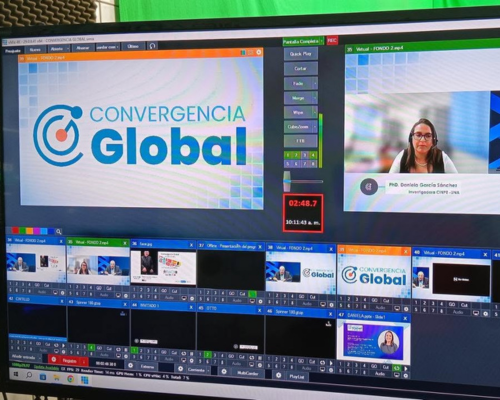Expand the Wipe transition dropdown arrow

pos(315,112)
